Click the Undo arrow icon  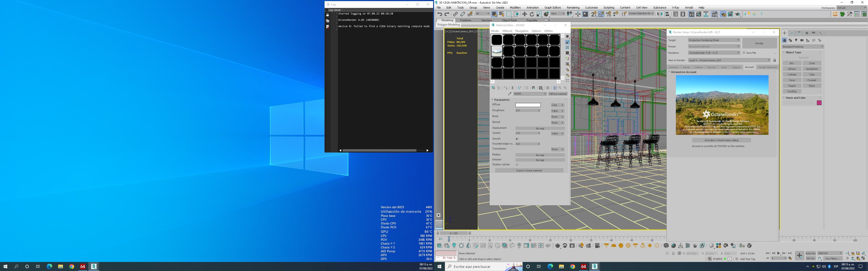point(439,14)
